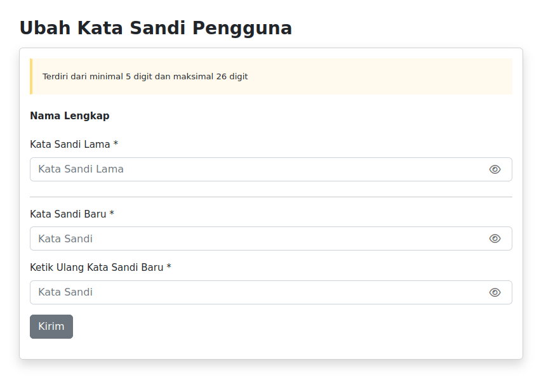
Task: Click the minimal 5 digit warning message
Action: click(x=145, y=77)
